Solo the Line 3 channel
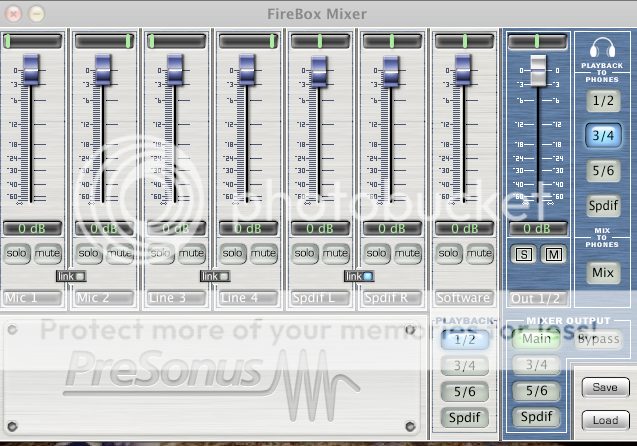This screenshot has width=637, height=446. coord(160,253)
